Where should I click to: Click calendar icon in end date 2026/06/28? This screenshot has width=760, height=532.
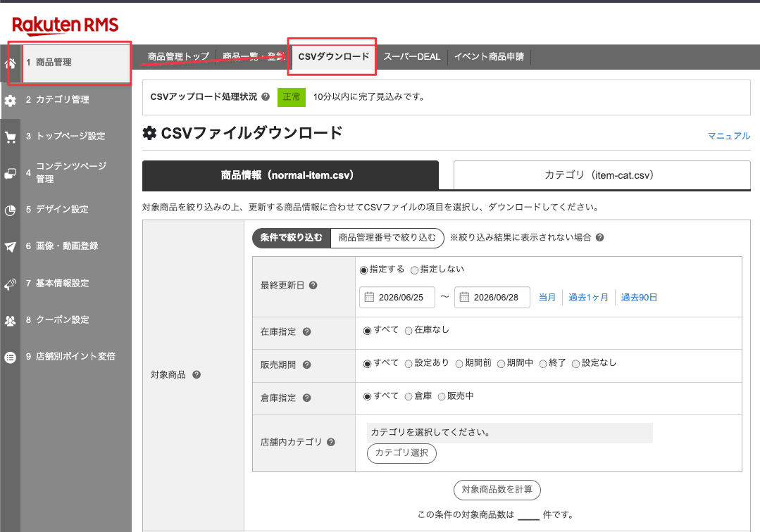(464, 297)
